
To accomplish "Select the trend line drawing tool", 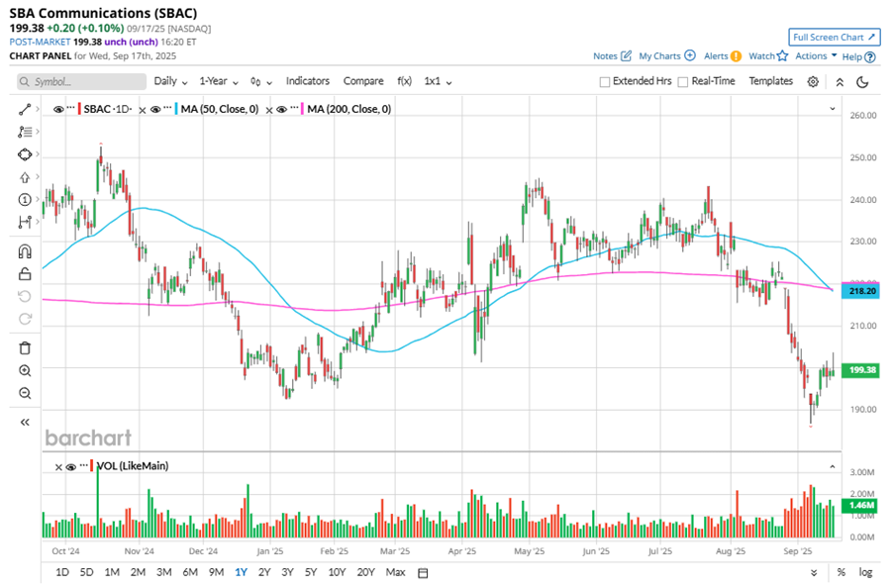I will pyautogui.click(x=25, y=109).
